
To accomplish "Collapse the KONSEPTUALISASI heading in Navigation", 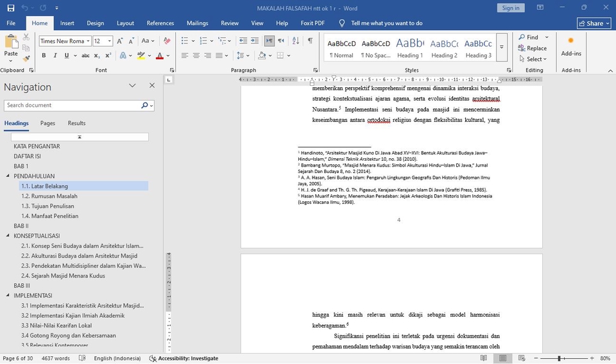I will coord(8,236).
